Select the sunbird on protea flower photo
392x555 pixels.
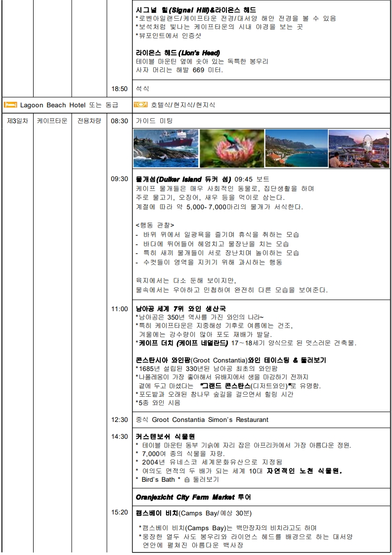[231, 148]
